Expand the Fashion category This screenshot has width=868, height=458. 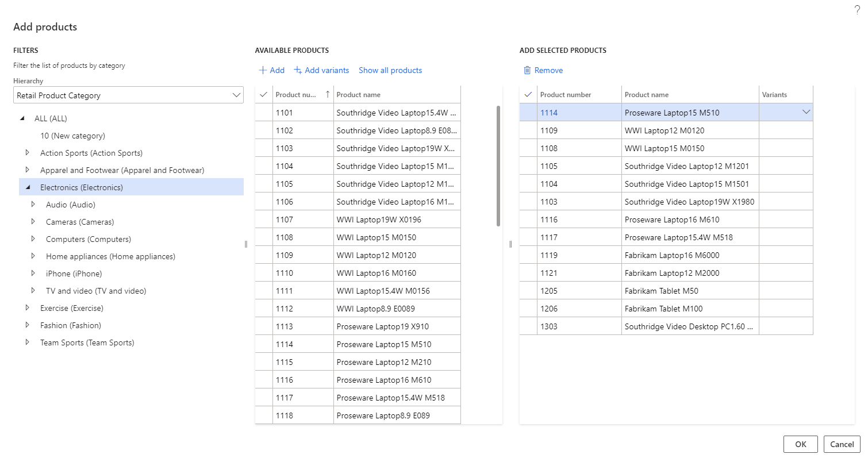coord(27,325)
